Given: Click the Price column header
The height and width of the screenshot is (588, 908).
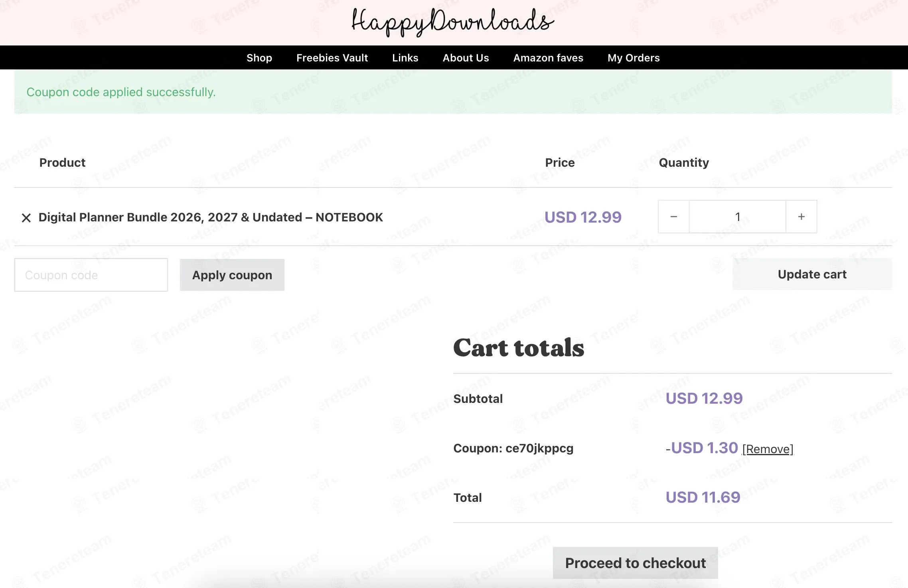Looking at the screenshot, I should (560, 162).
